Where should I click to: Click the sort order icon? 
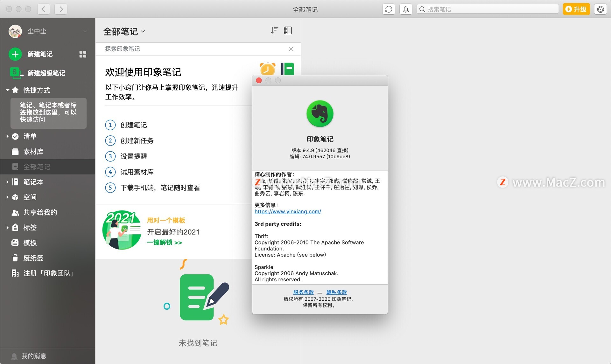(274, 31)
